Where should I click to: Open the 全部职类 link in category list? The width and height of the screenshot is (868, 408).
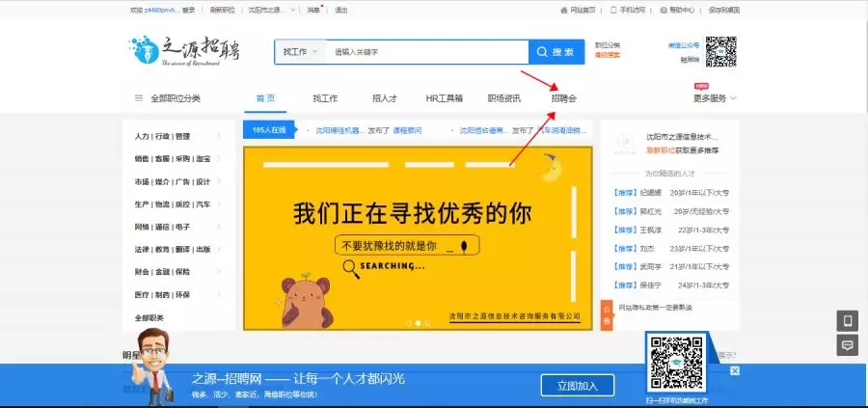pos(149,317)
